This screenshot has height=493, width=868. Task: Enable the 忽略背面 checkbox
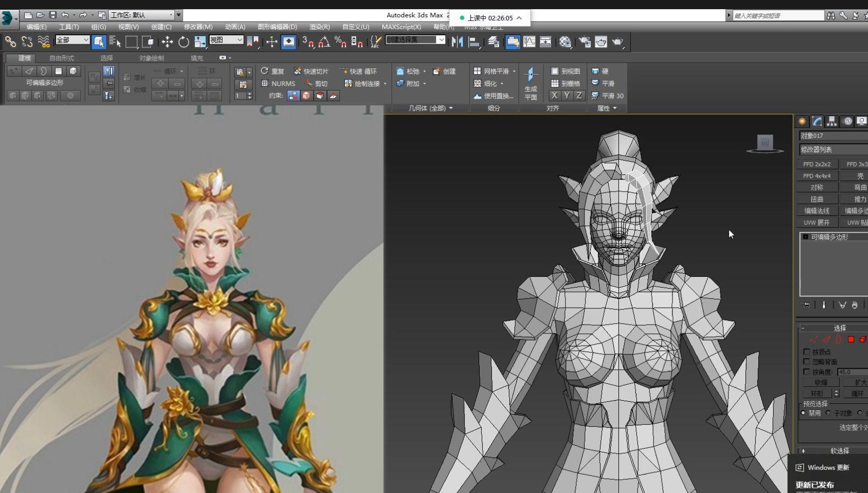coord(806,361)
